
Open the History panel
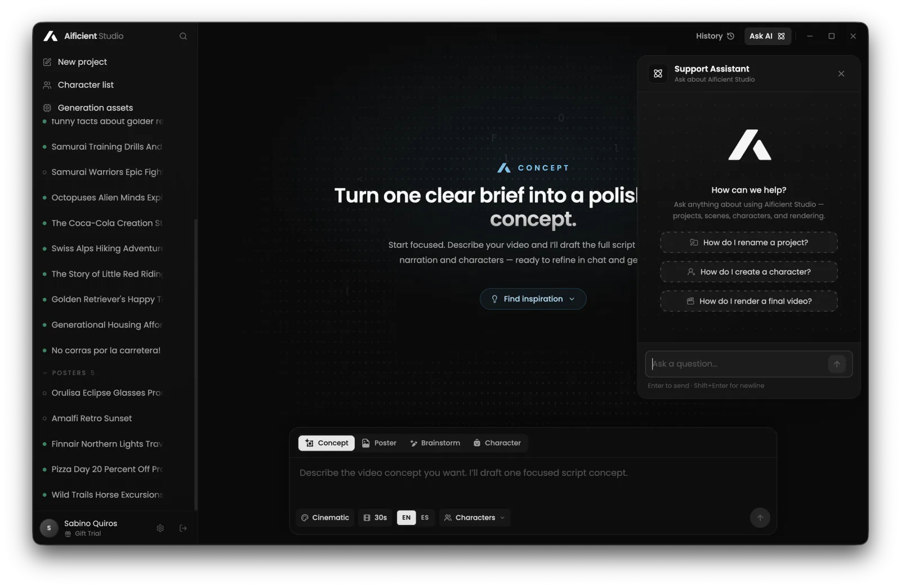tap(715, 36)
